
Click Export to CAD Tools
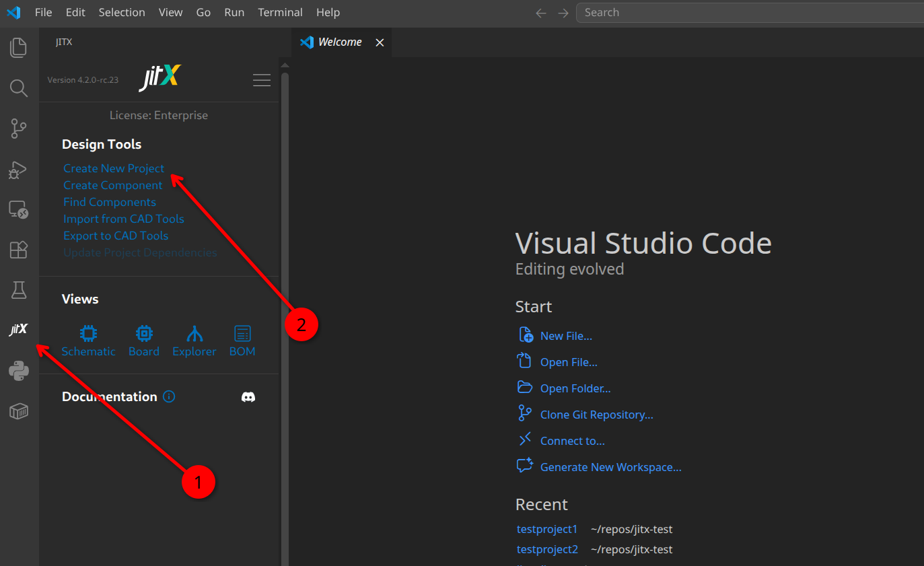(116, 236)
